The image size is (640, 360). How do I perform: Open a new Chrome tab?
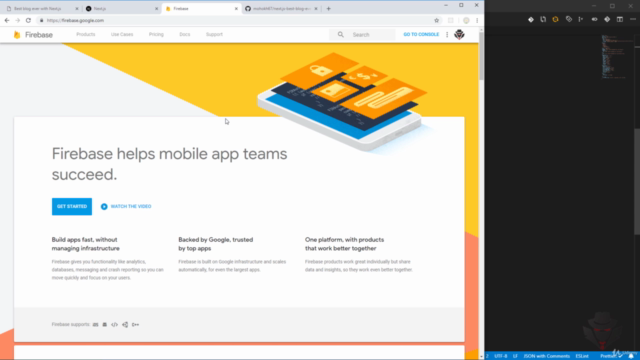click(x=329, y=9)
